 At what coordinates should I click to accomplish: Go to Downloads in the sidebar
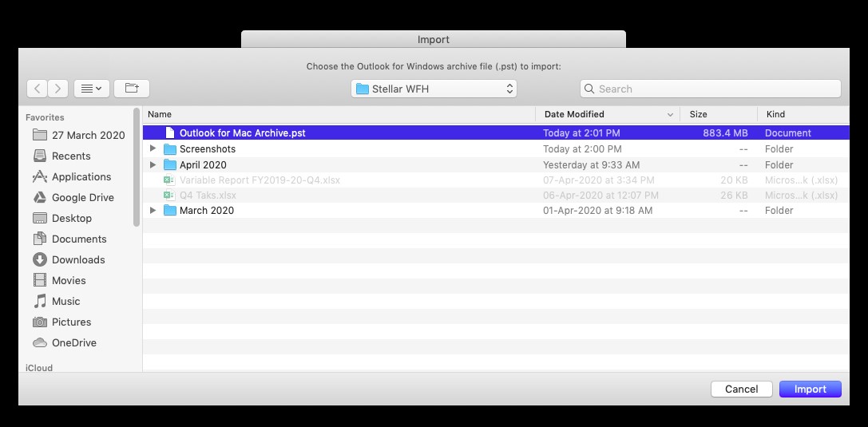[78, 259]
